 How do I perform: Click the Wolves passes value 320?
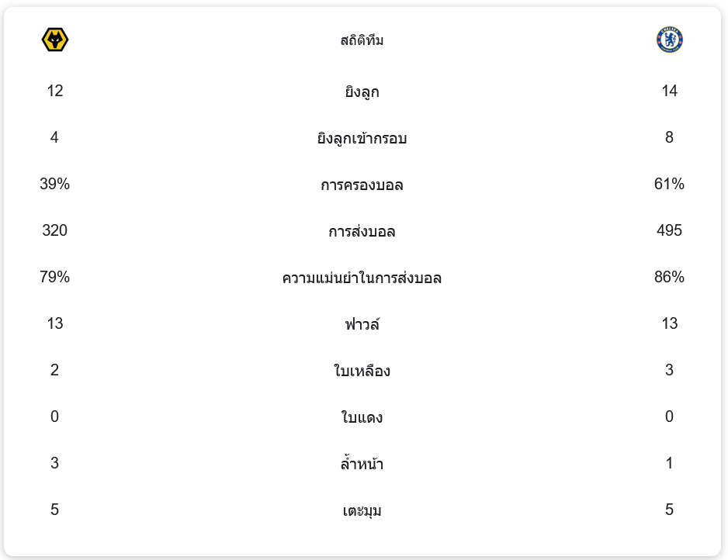pos(55,230)
